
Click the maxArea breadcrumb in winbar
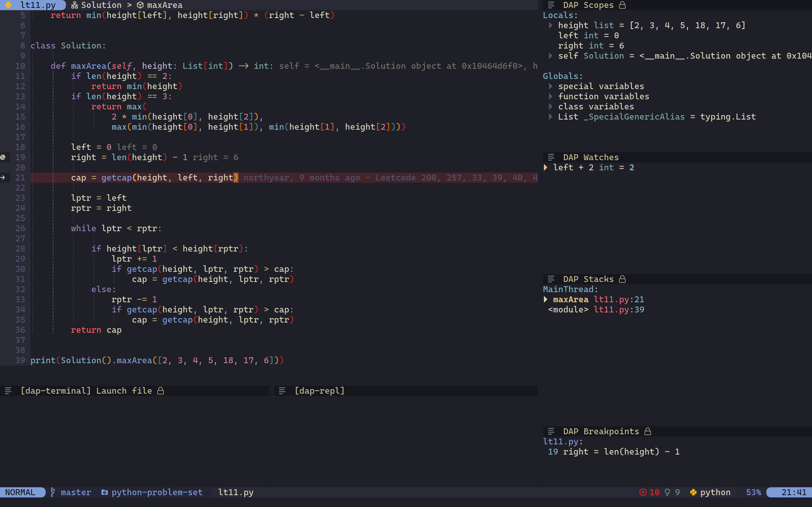[x=164, y=5]
